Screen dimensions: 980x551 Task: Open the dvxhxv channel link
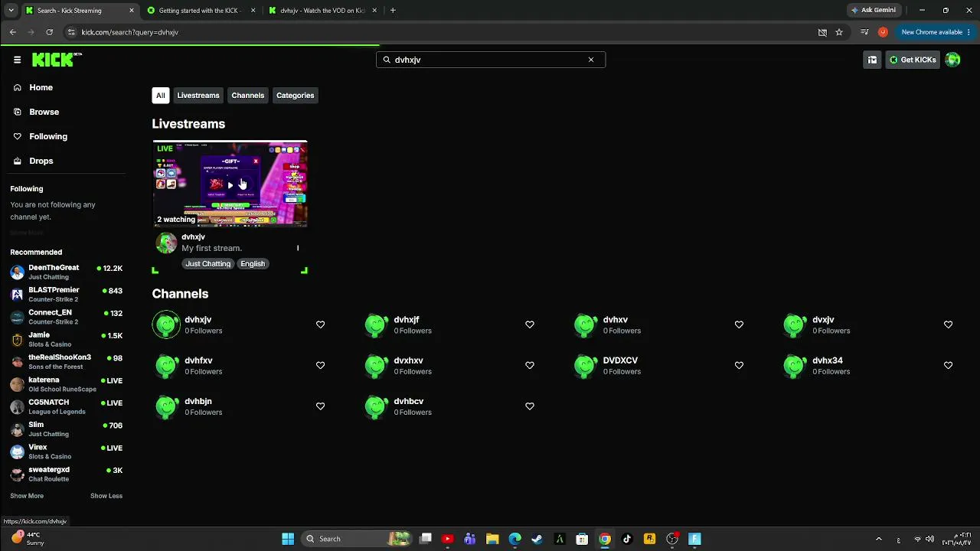click(409, 360)
